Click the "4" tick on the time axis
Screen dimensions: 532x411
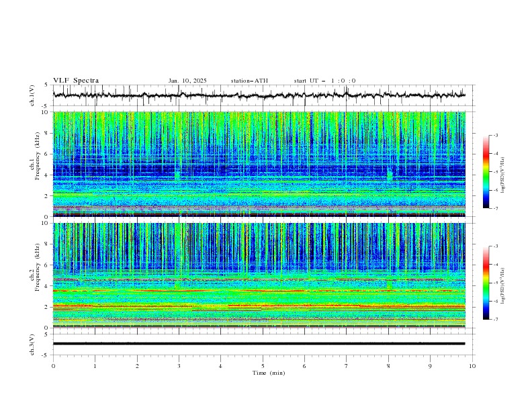click(220, 366)
